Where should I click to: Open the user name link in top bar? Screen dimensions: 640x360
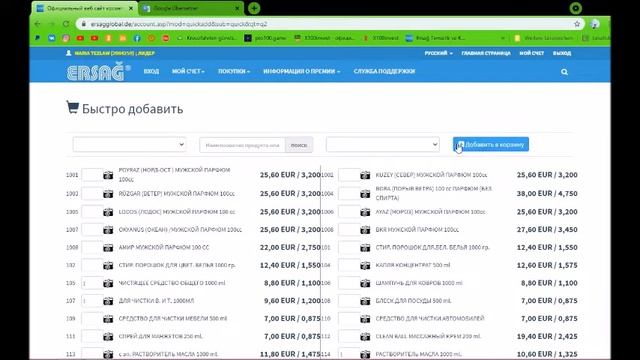tap(114, 53)
